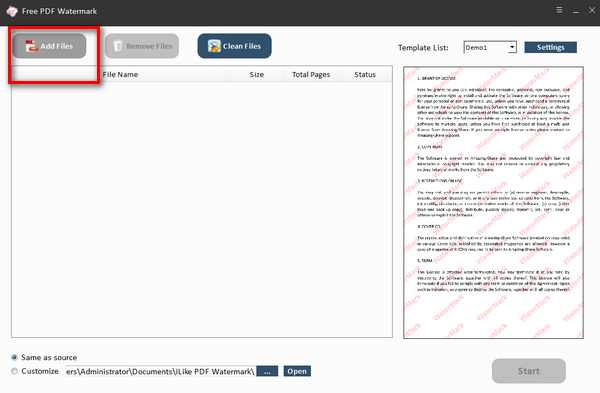Viewport: 600px width, 393px height.
Task: Click the Clean Files broom icon
Action: (214, 46)
